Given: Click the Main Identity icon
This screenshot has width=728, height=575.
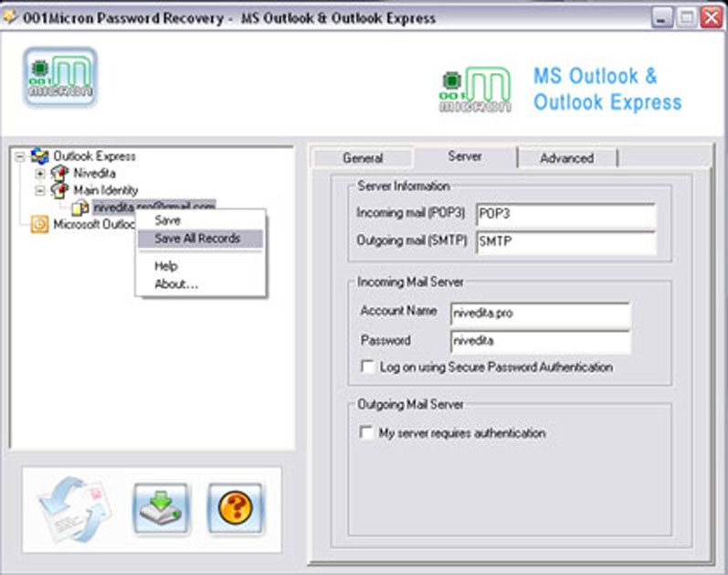Looking at the screenshot, I should point(59,190).
